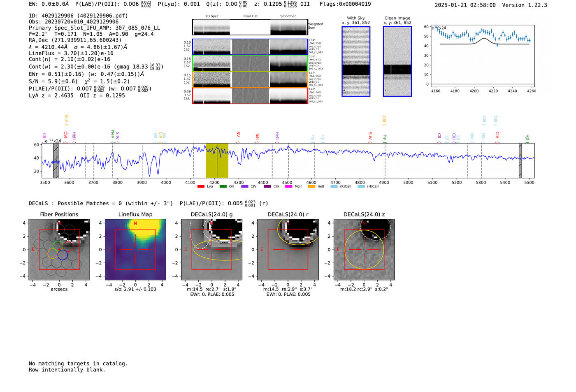Screen dimensions: 576x392
Task: Click the CIII legend color swatch
Action: tap(267, 186)
